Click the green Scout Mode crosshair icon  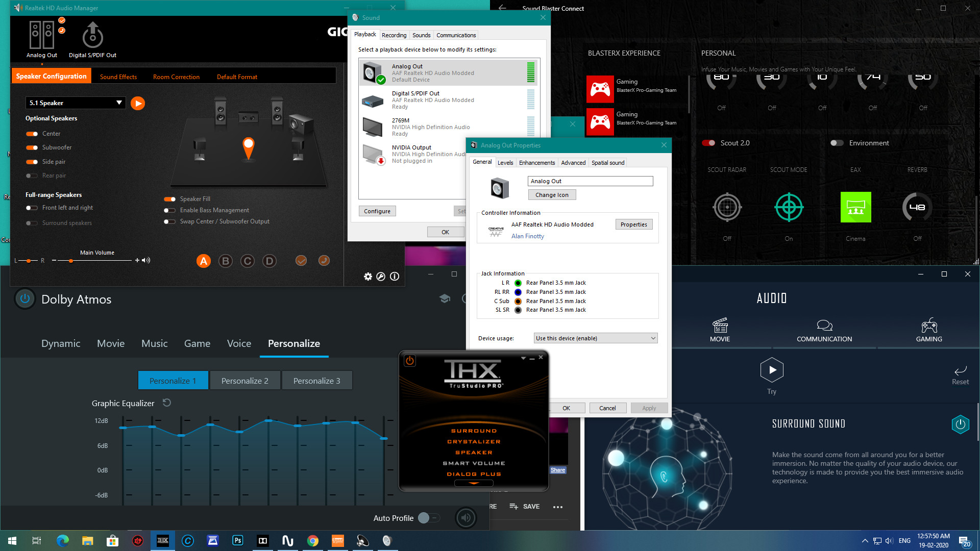(x=789, y=207)
